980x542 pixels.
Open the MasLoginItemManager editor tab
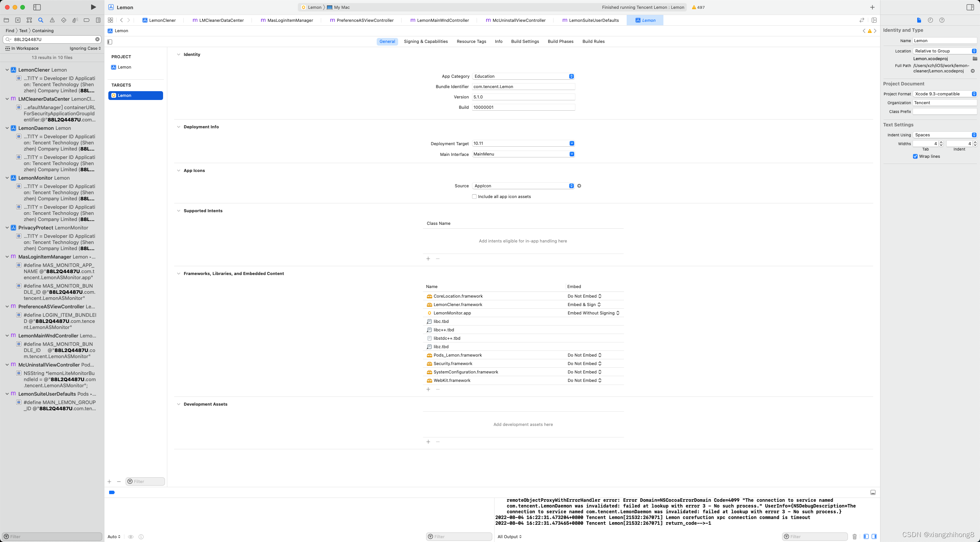click(x=290, y=20)
